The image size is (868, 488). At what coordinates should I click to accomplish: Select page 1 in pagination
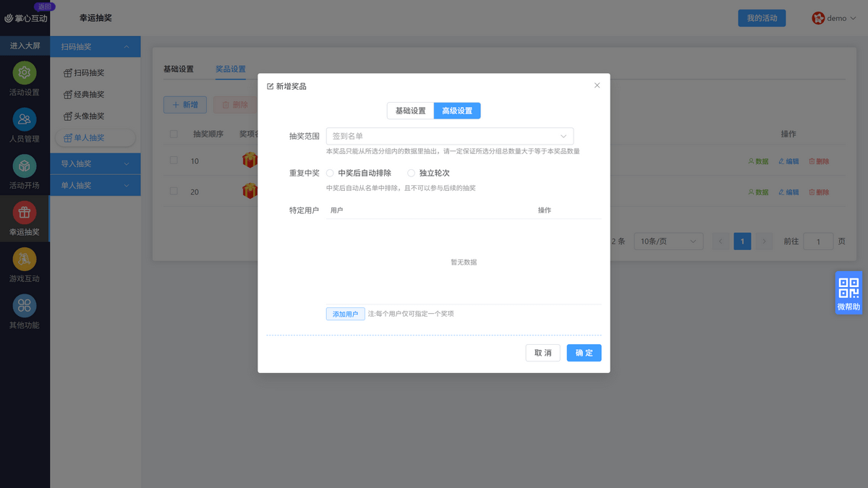tap(742, 241)
